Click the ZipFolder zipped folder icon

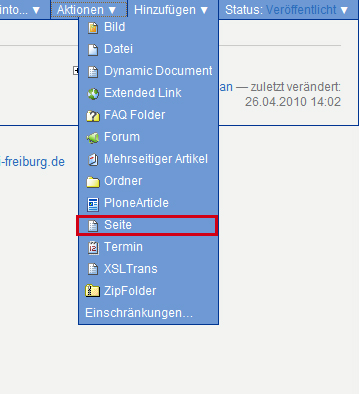coord(92,291)
